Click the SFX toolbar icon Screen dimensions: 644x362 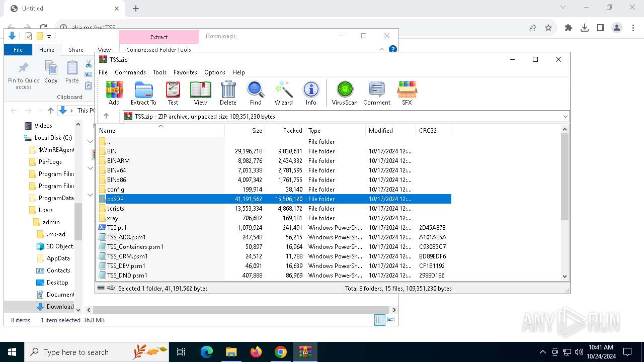pyautogui.click(x=407, y=94)
